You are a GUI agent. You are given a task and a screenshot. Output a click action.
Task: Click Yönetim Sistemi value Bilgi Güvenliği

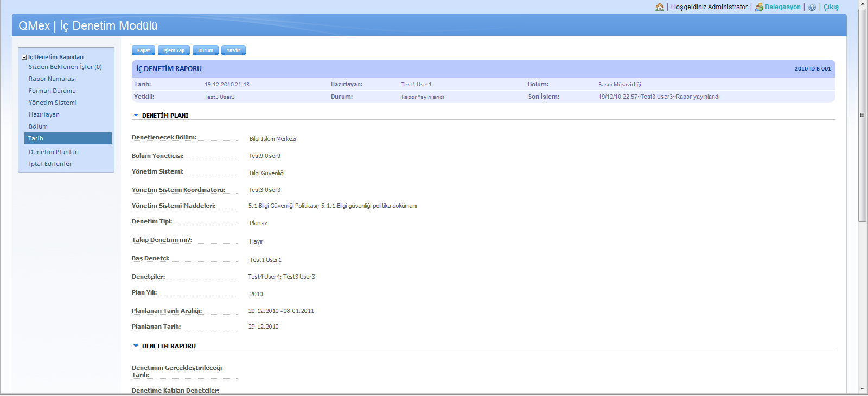267,174
